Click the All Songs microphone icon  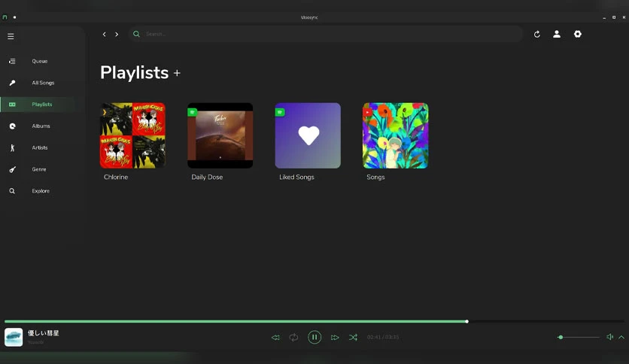click(x=12, y=83)
